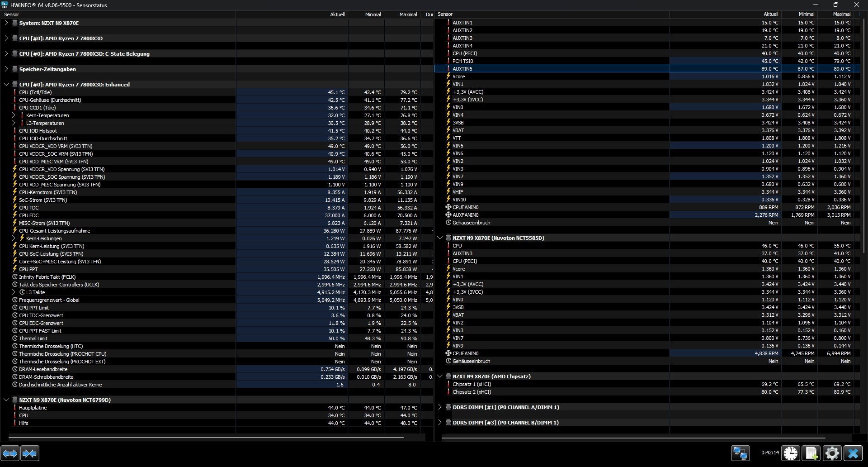Open the remote network monitoring icon

(x=741, y=453)
